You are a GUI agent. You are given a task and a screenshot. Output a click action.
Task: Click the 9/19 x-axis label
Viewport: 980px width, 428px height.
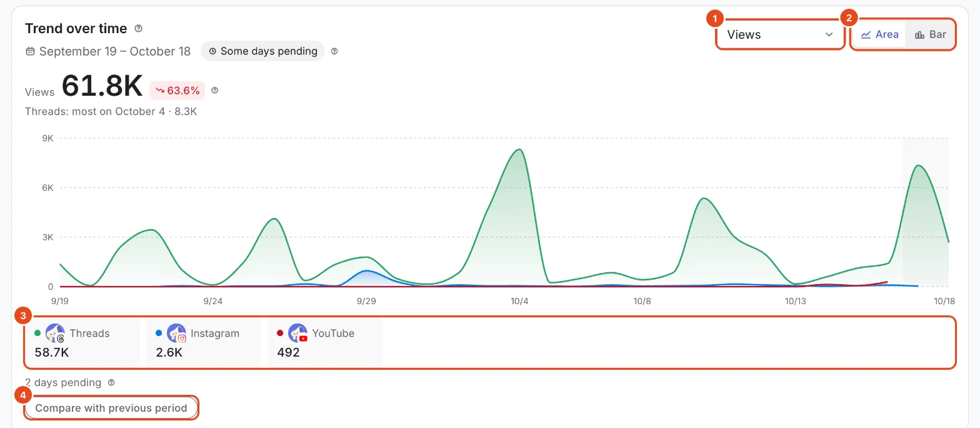pos(60,301)
